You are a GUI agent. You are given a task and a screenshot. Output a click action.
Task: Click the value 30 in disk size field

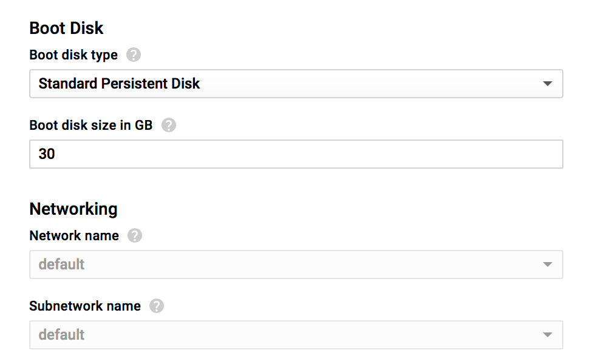47,154
